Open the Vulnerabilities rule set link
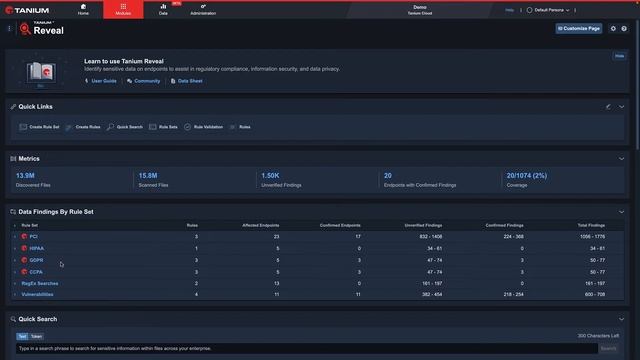 (37, 294)
